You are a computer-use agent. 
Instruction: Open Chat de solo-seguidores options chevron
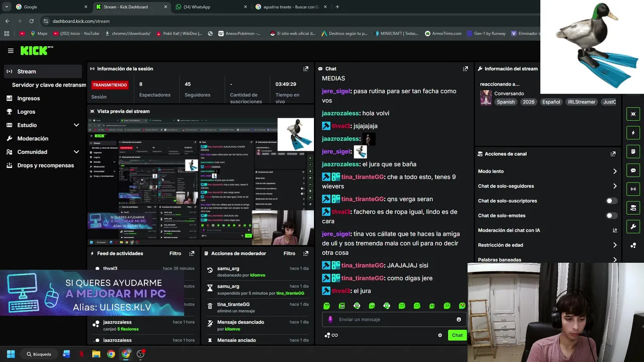point(614,186)
